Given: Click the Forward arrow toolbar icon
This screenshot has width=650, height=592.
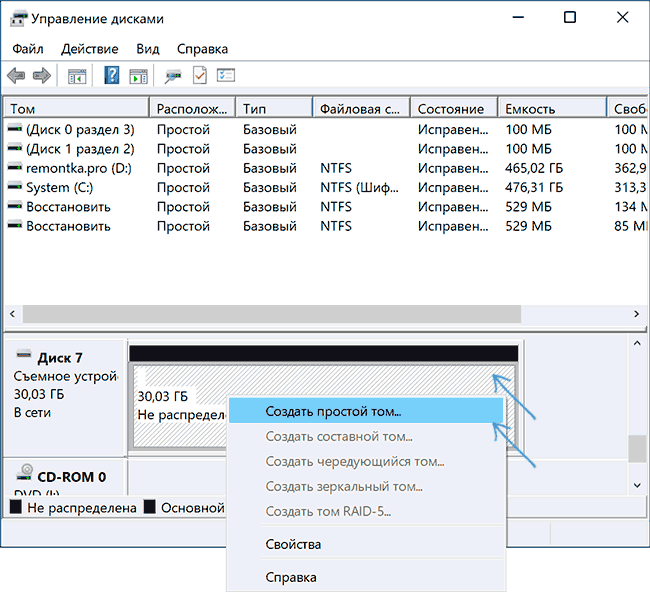Looking at the screenshot, I should coord(41,76).
